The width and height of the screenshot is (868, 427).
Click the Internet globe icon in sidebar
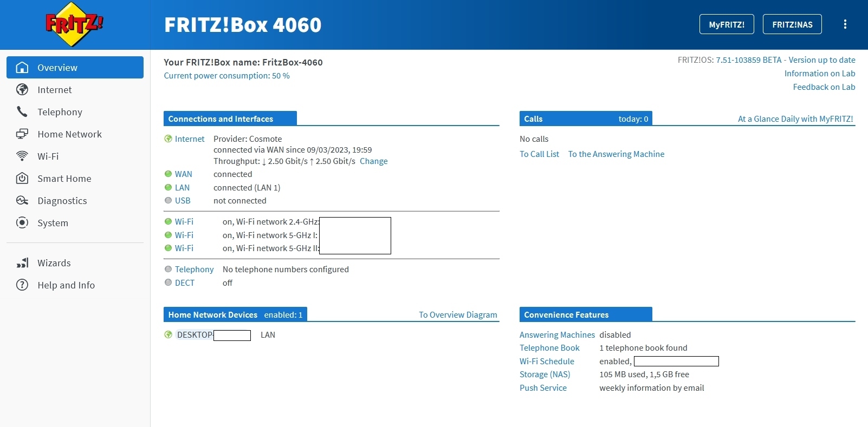pos(22,90)
